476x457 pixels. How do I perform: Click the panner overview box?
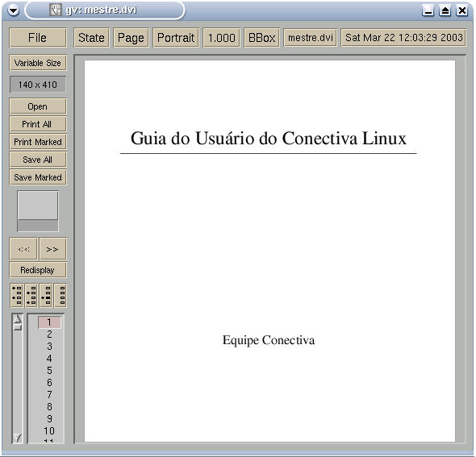pos(38,210)
